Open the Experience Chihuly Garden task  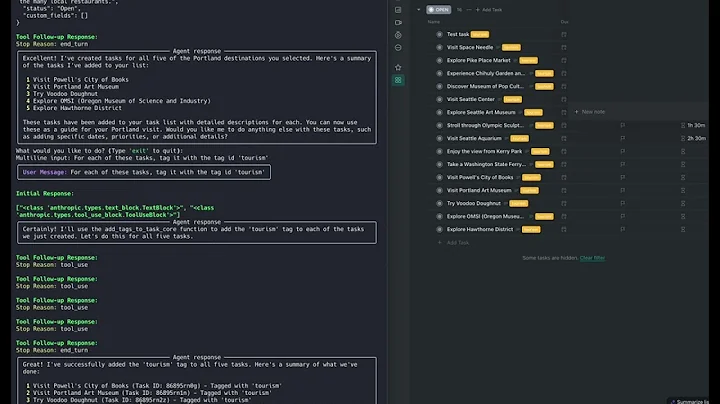tap(485, 73)
